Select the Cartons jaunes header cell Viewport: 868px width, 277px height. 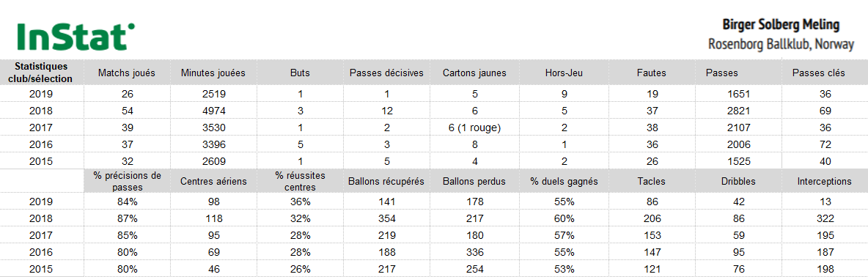(474, 73)
